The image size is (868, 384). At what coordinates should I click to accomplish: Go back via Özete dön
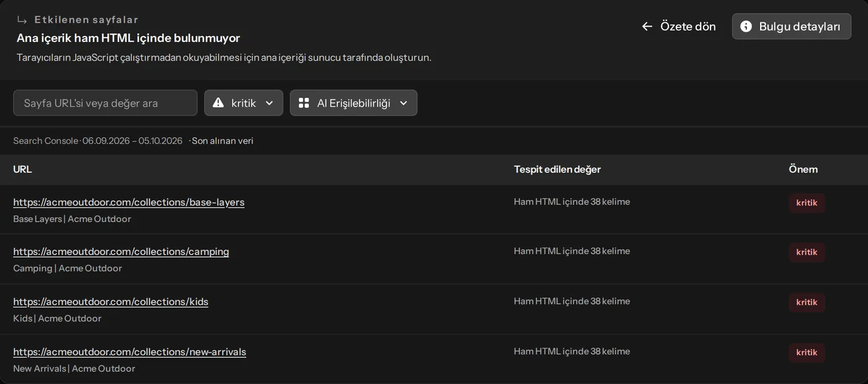pos(678,26)
